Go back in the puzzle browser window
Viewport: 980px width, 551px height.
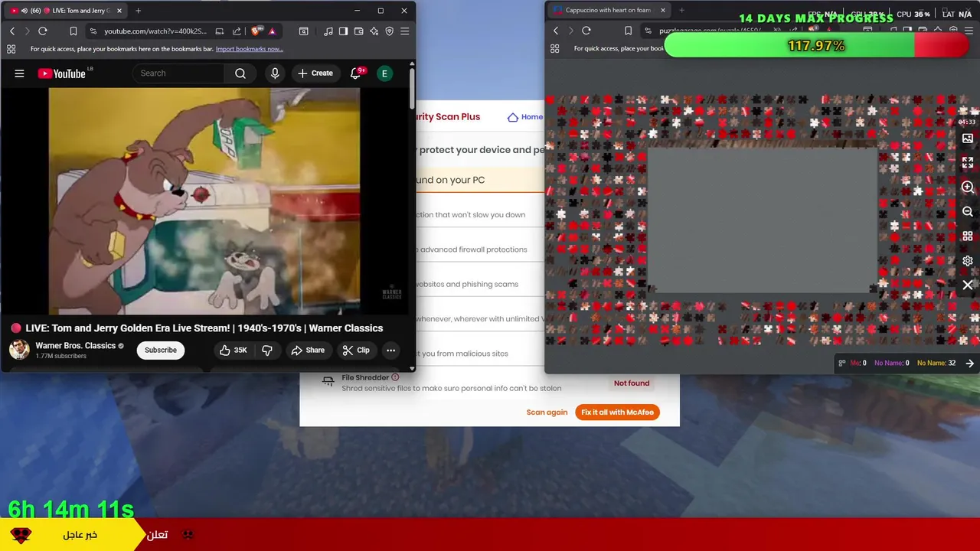(556, 31)
